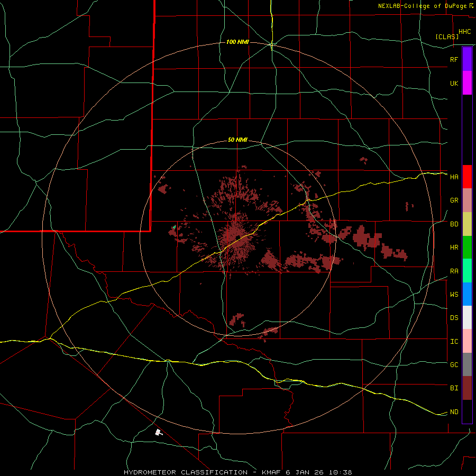
Task: Click the WS legend label
Action: point(454,294)
